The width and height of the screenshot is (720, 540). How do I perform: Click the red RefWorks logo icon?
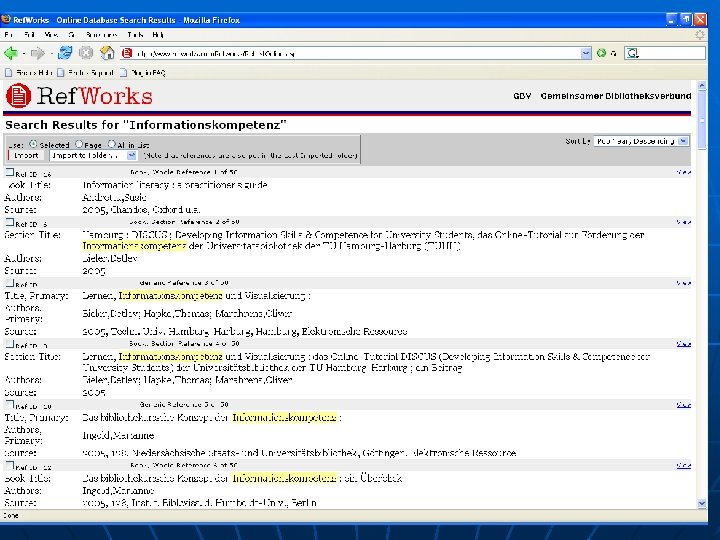pos(18,96)
